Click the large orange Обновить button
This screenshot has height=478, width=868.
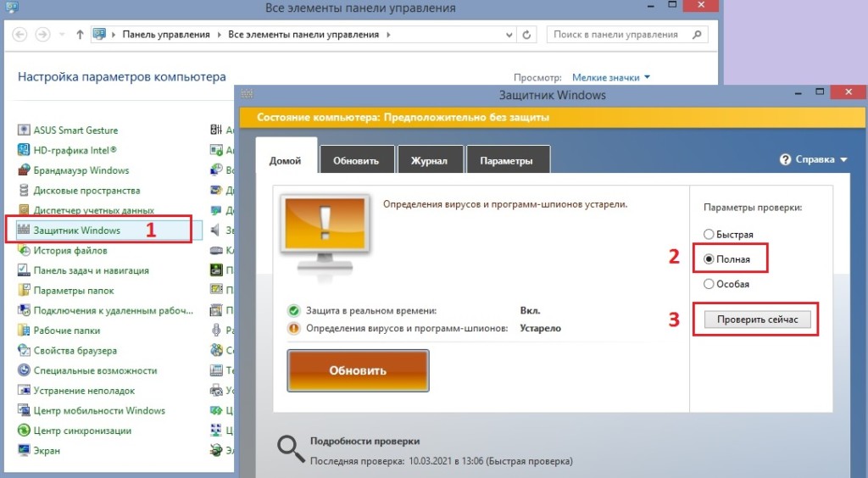[x=359, y=370]
